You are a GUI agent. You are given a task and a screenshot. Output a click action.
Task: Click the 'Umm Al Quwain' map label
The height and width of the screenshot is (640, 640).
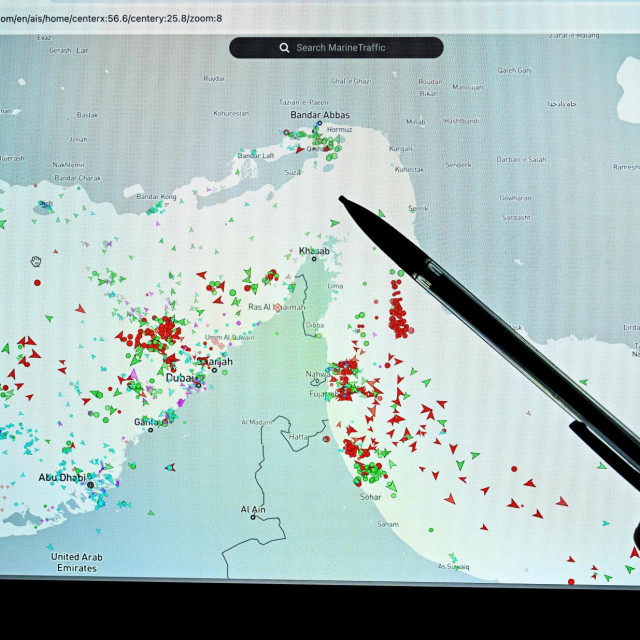click(x=229, y=338)
